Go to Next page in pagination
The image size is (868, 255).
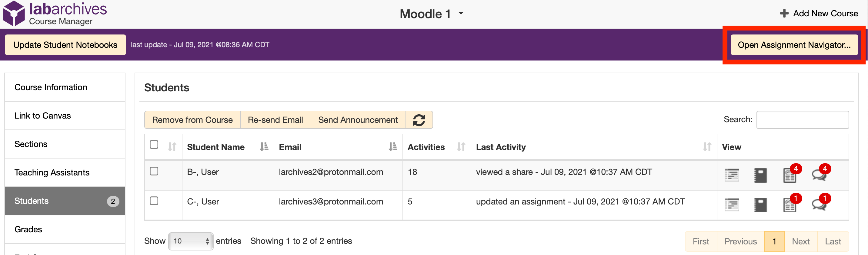[x=801, y=242]
